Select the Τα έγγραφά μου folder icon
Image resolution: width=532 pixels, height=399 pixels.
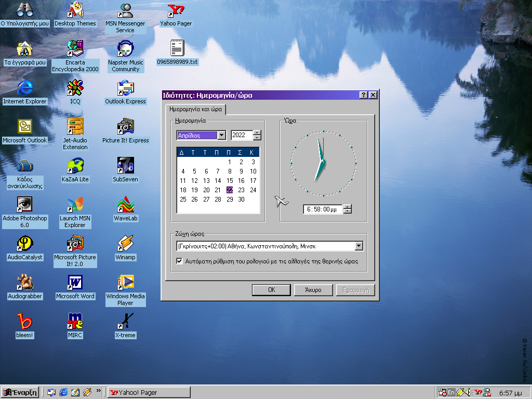point(25,48)
